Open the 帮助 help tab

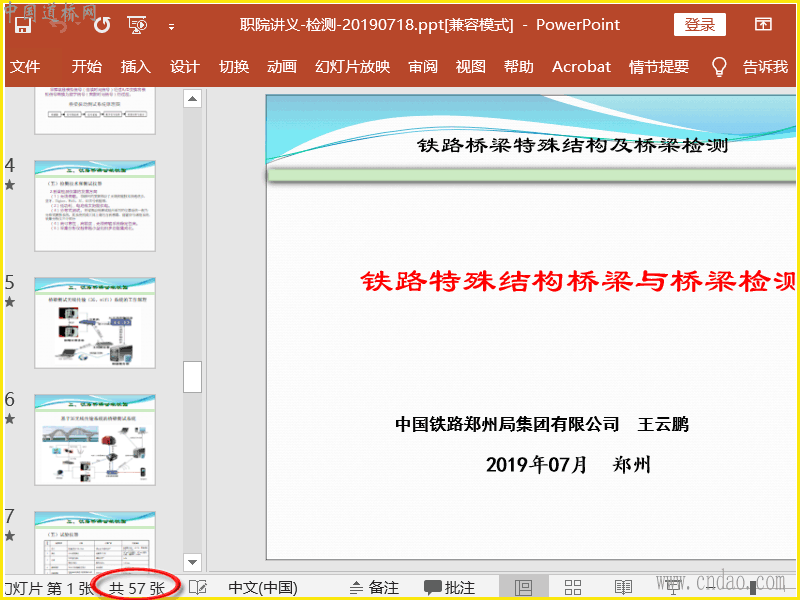pos(518,66)
